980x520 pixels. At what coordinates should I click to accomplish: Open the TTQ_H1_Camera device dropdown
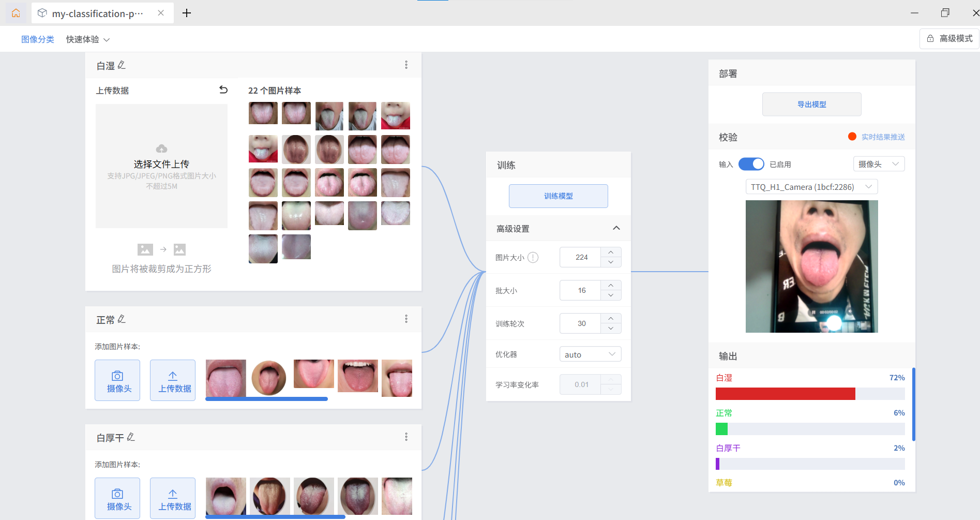tap(811, 187)
